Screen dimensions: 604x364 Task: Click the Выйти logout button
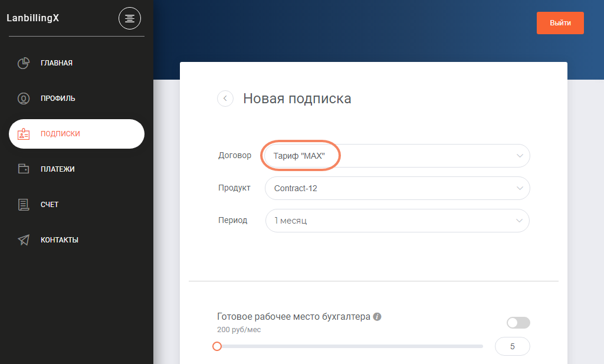pos(560,23)
